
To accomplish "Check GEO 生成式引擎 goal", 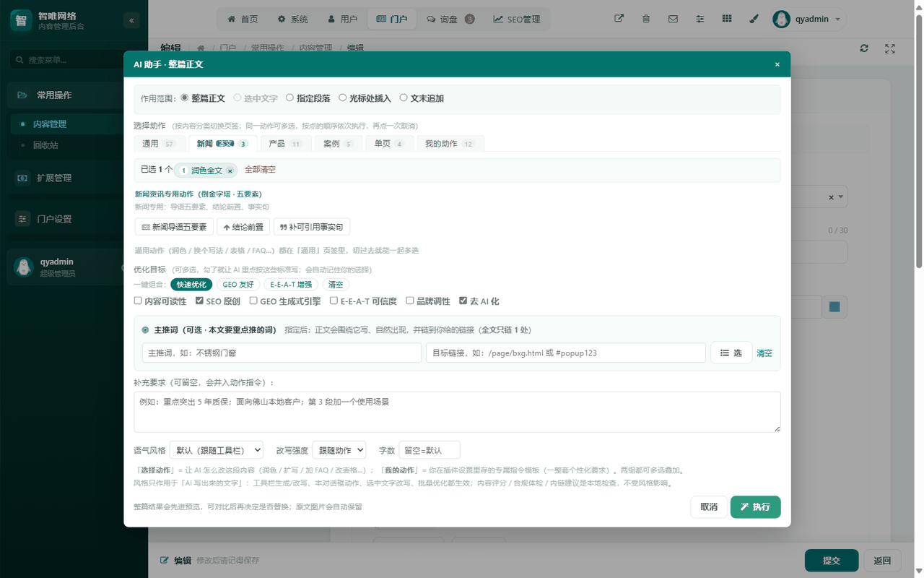I will (x=253, y=301).
